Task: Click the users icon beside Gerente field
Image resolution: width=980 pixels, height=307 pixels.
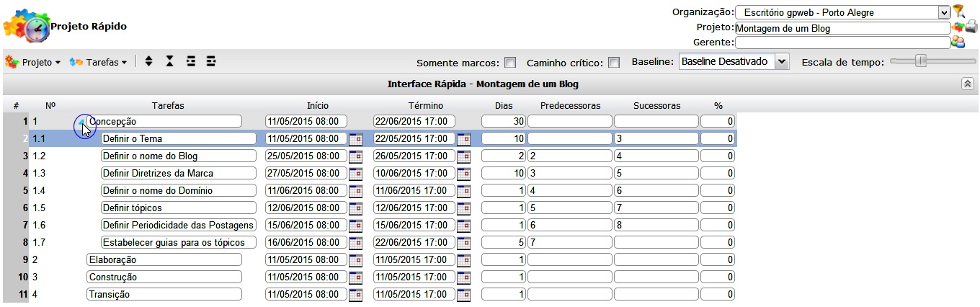Action: coord(958,42)
